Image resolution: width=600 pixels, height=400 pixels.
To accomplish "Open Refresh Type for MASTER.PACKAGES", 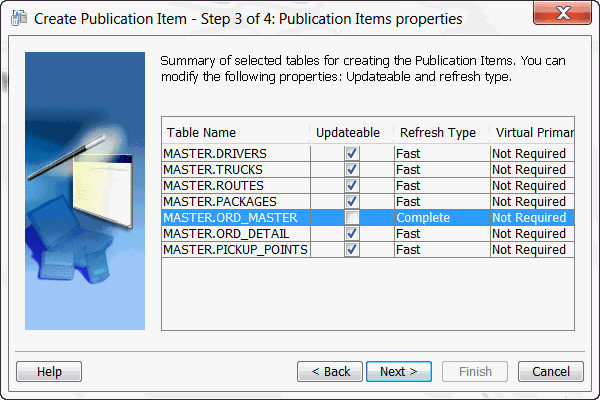I will coord(442,202).
